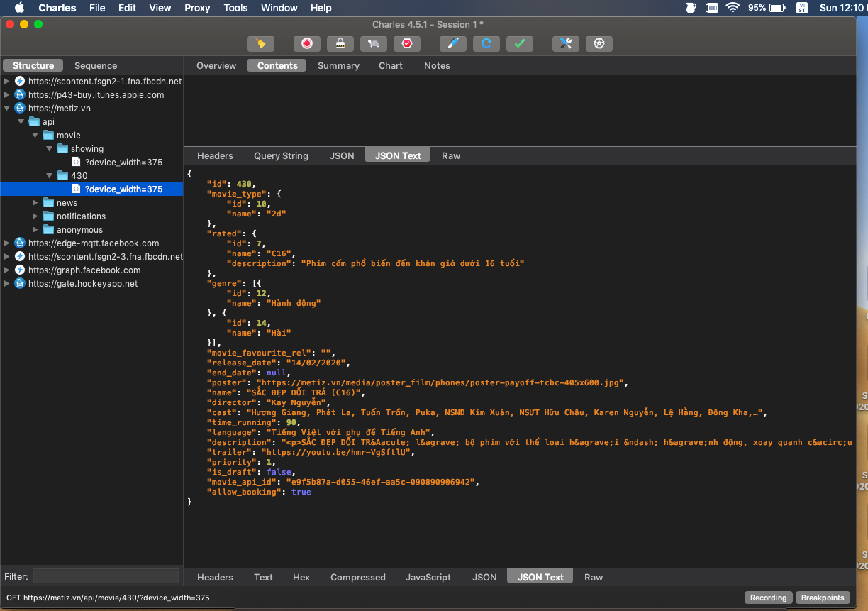Click the globe icon beside https://metiz.vn
The image size is (868, 611).
click(x=20, y=109)
